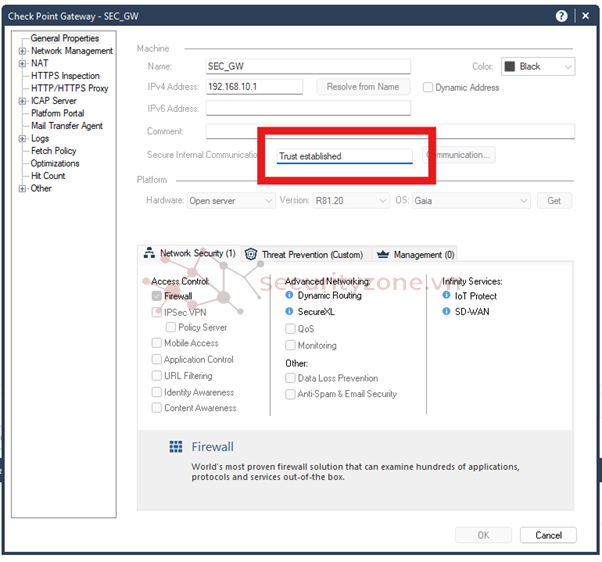Enable the URL Filtering checkbox
The height and width of the screenshot is (562, 602).
tap(157, 375)
